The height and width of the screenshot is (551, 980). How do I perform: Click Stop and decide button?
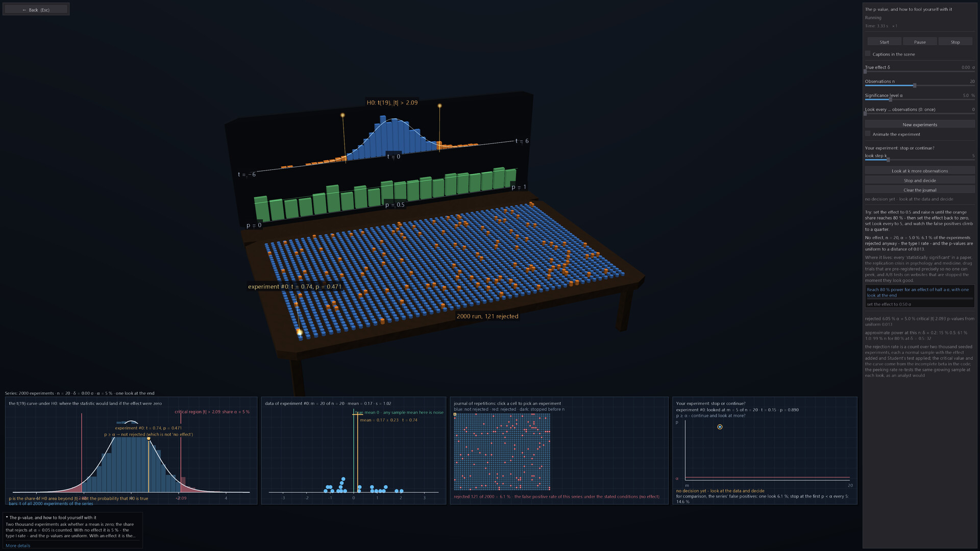(920, 180)
